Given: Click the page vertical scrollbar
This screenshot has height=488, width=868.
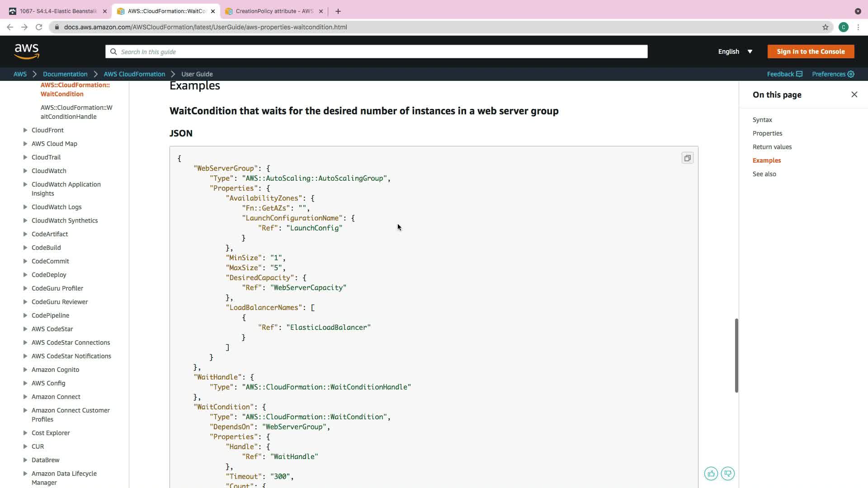Looking at the screenshot, I should (x=736, y=355).
